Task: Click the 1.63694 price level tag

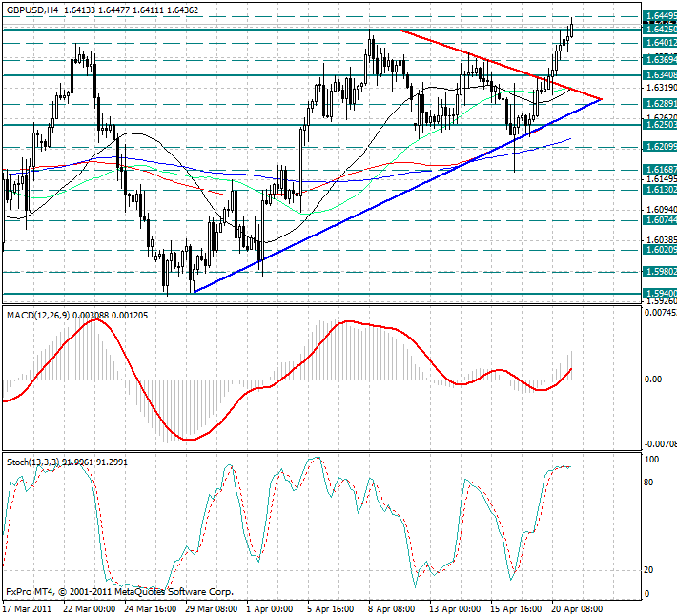Action: (660, 59)
